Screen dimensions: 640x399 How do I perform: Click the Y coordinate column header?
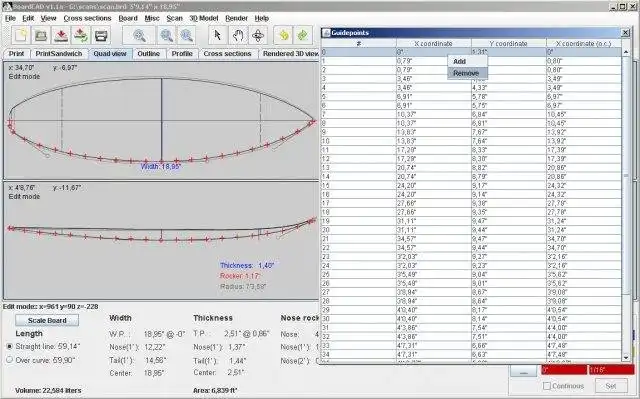(x=509, y=43)
